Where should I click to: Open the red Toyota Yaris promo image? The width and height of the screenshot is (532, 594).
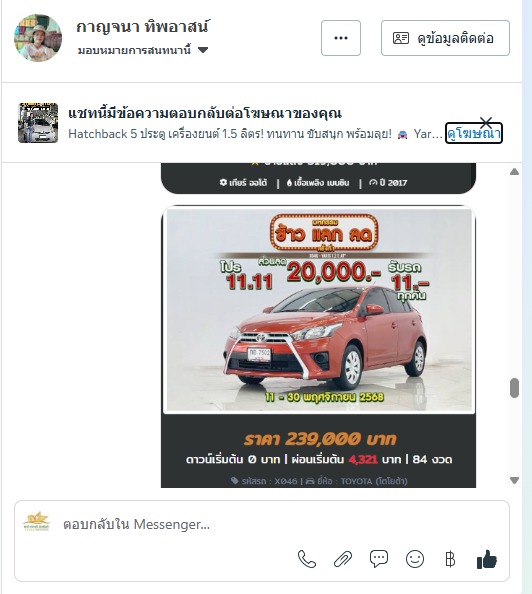[x=319, y=310]
